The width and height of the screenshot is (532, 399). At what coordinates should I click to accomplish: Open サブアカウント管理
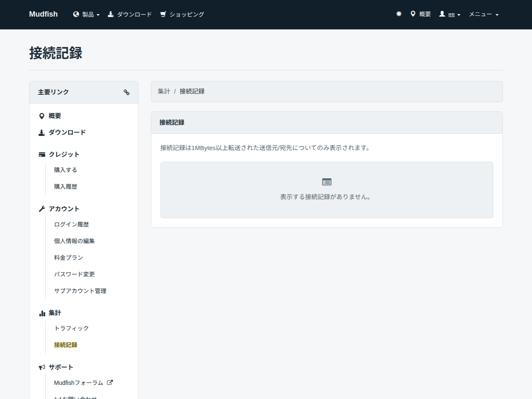[80, 291]
